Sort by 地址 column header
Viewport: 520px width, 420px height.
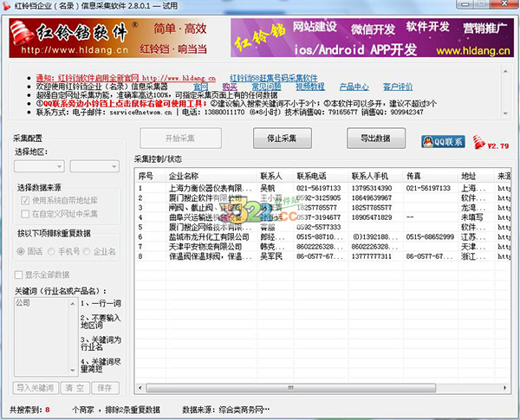pos(476,176)
